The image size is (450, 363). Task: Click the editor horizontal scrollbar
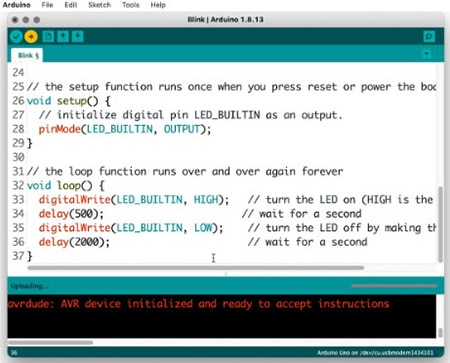tap(196, 268)
